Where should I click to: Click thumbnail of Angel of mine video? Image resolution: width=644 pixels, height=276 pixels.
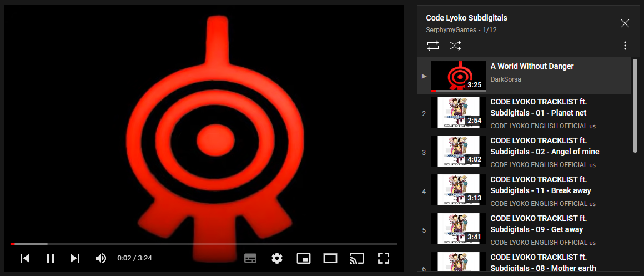[459, 151]
